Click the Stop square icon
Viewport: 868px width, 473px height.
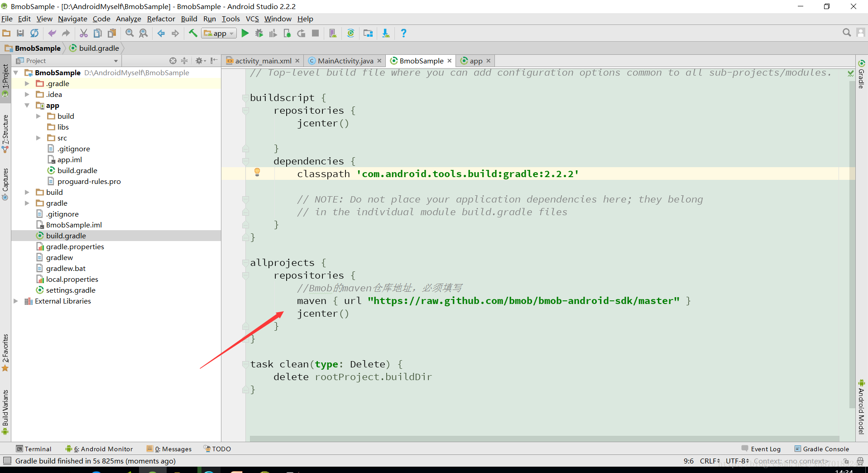click(316, 33)
